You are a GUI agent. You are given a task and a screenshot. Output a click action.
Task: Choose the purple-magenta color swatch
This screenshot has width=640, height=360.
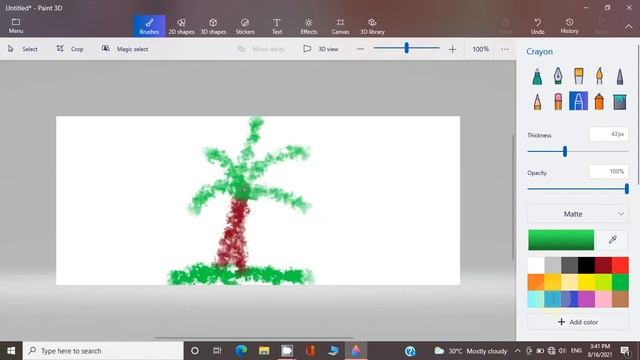(x=586, y=299)
